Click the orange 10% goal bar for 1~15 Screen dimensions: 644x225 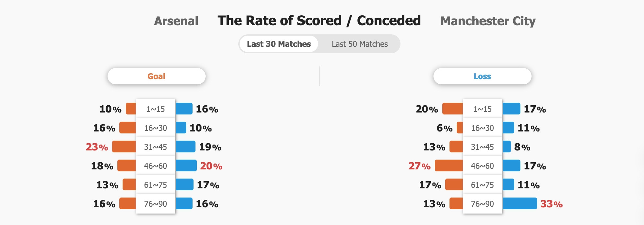pyautogui.click(x=131, y=109)
